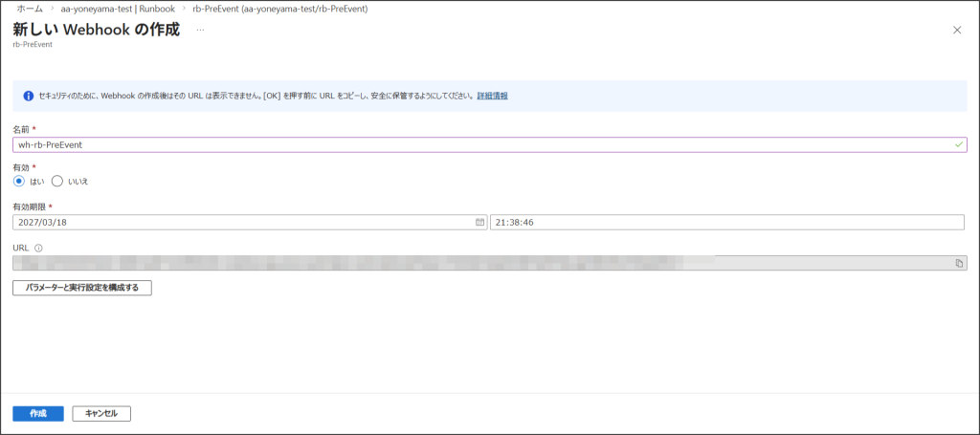Close the Webhook creation pane

pyautogui.click(x=957, y=31)
